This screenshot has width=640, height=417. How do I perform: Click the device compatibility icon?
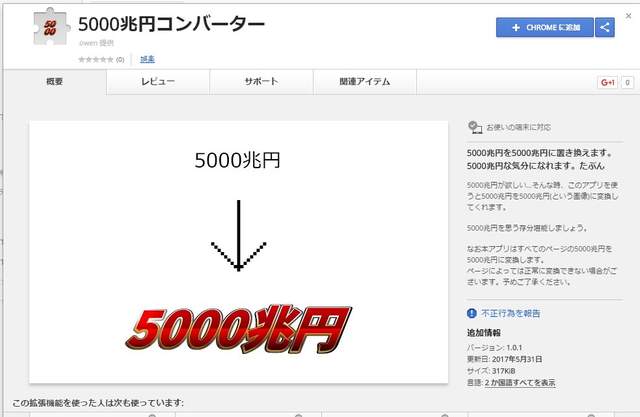[x=475, y=127]
